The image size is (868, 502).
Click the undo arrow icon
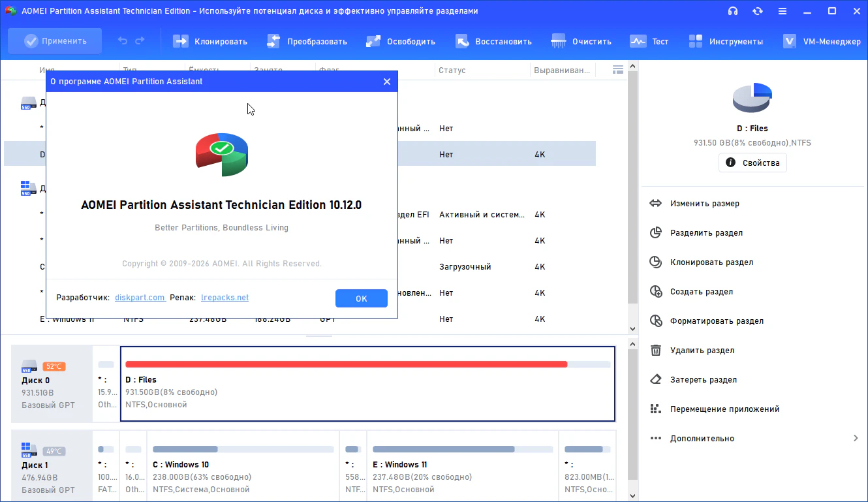click(x=123, y=41)
